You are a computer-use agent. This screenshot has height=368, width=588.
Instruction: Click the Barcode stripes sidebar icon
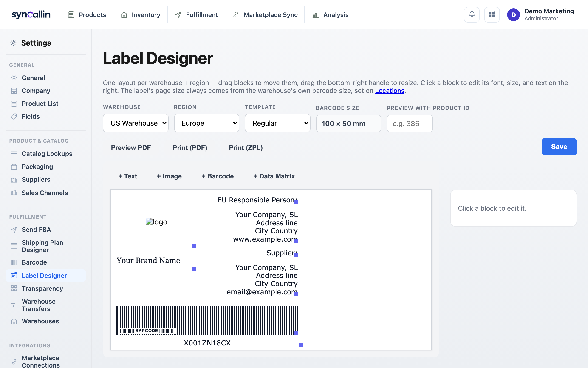coord(14,262)
